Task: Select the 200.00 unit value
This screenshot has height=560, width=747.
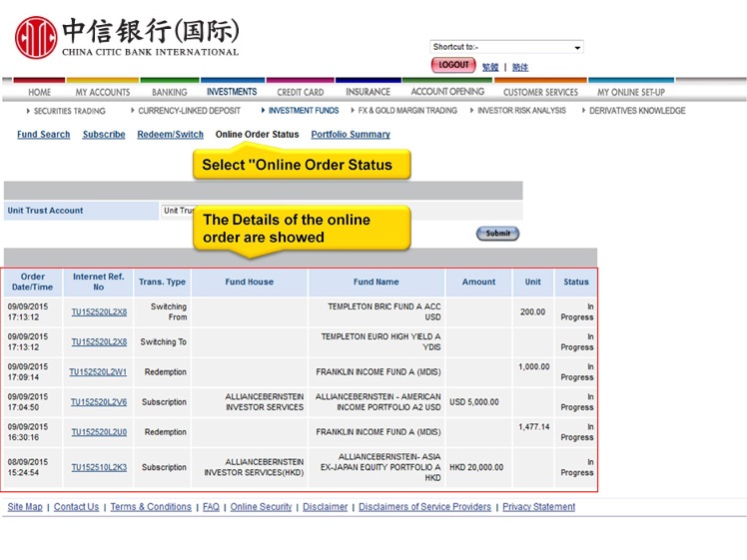Action: [532, 311]
